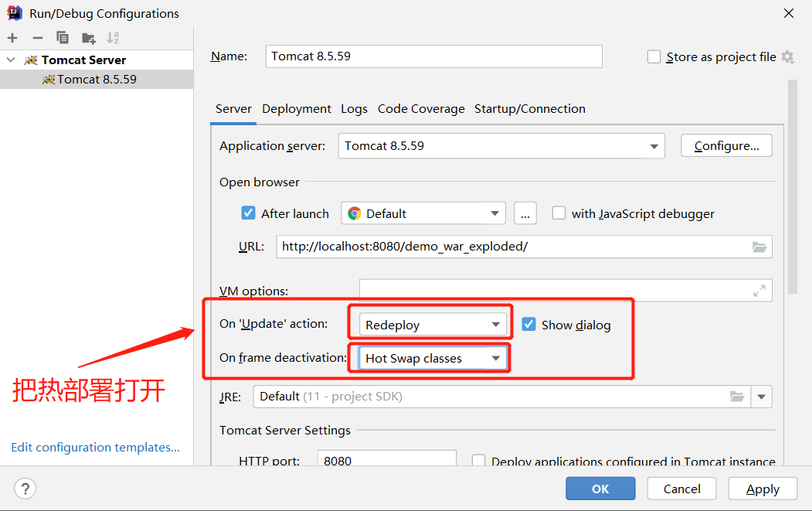The image size is (812, 511).
Task: Enable with JavaScript debugger checkbox
Action: (x=559, y=213)
